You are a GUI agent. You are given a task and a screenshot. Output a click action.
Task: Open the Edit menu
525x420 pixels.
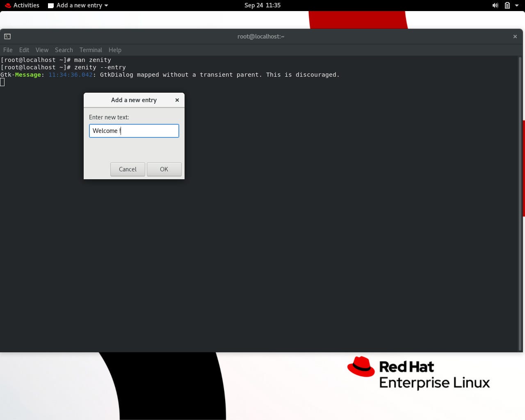pos(24,50)
